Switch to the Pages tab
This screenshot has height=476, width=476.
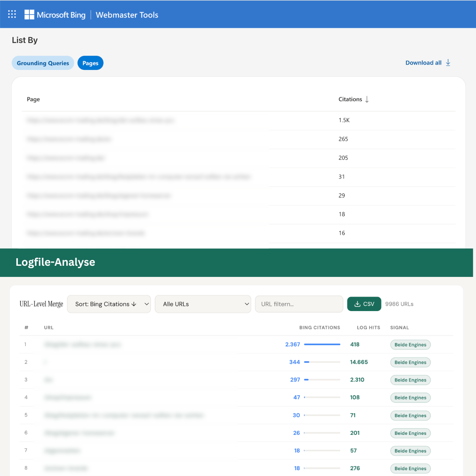tap(90, 63)
